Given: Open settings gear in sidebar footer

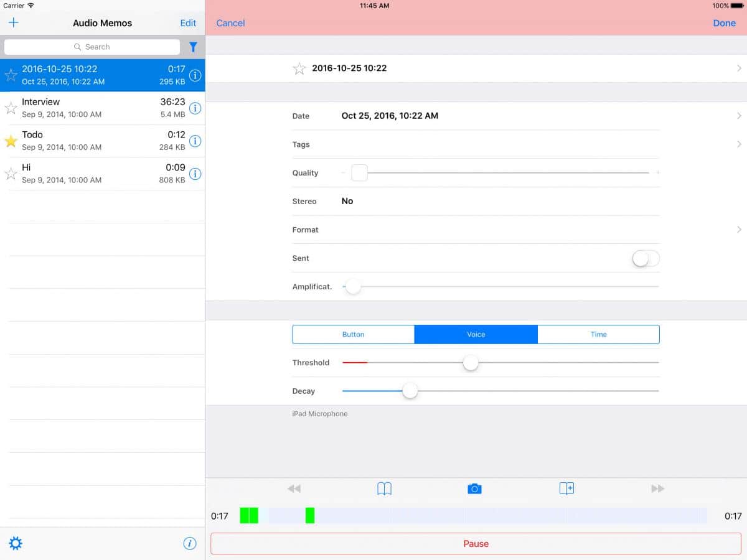Looking at the screenshot, I should pos(16,543).
